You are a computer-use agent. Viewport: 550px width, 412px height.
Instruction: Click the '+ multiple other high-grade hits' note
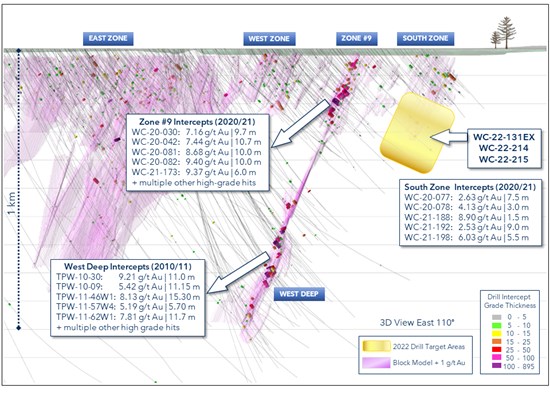click(x=194, y=183)
